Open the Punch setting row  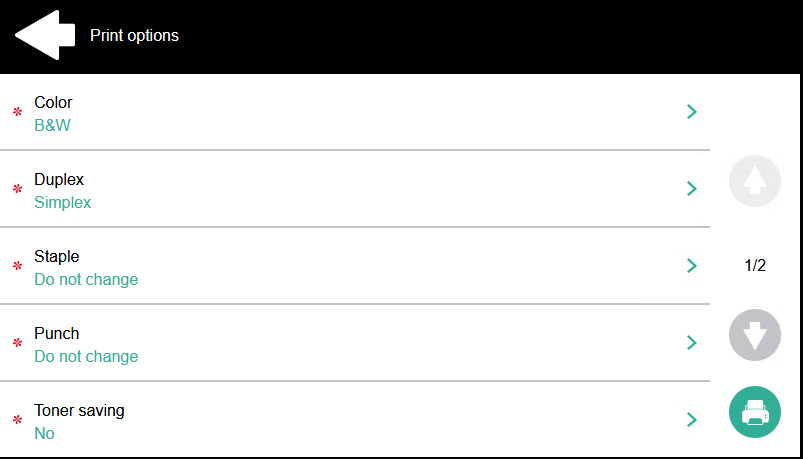[350, 344]
